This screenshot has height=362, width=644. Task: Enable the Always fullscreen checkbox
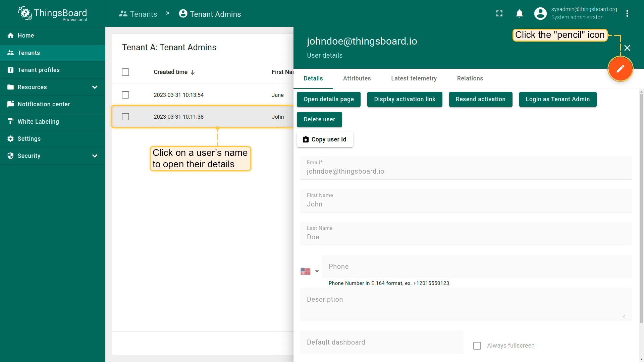point(477,346)
